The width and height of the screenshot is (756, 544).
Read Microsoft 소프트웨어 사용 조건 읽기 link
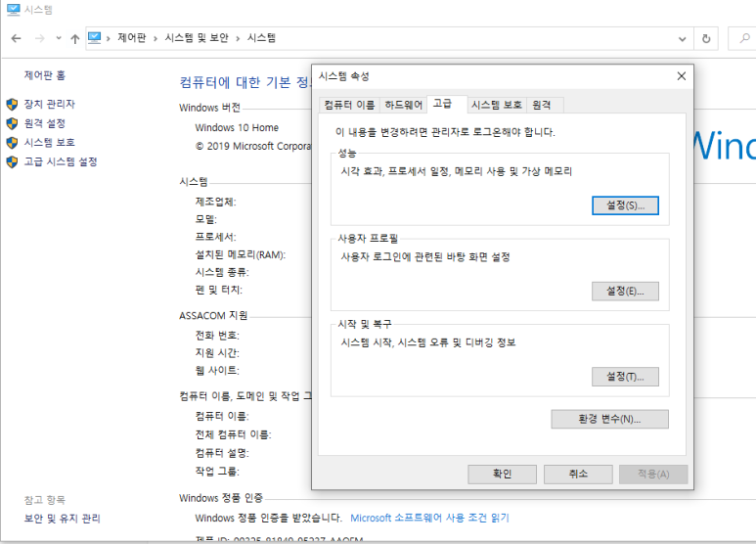coord(429,518)
